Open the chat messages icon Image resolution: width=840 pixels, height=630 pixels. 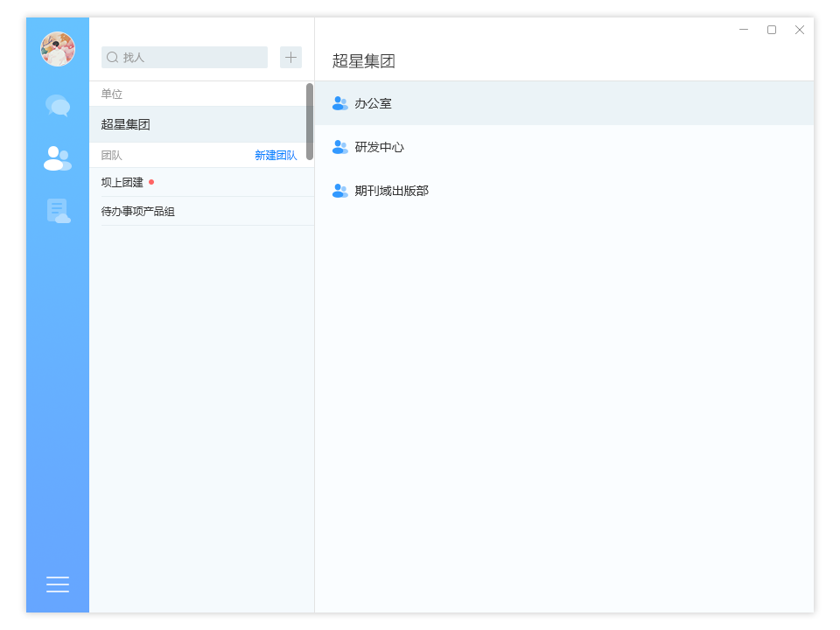click(x=58, y=106)
